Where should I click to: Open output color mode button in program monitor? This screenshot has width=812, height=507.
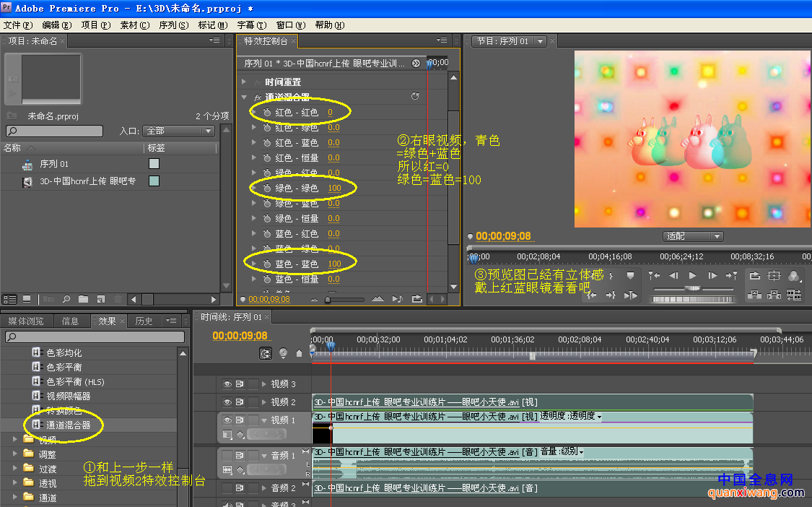793,277
